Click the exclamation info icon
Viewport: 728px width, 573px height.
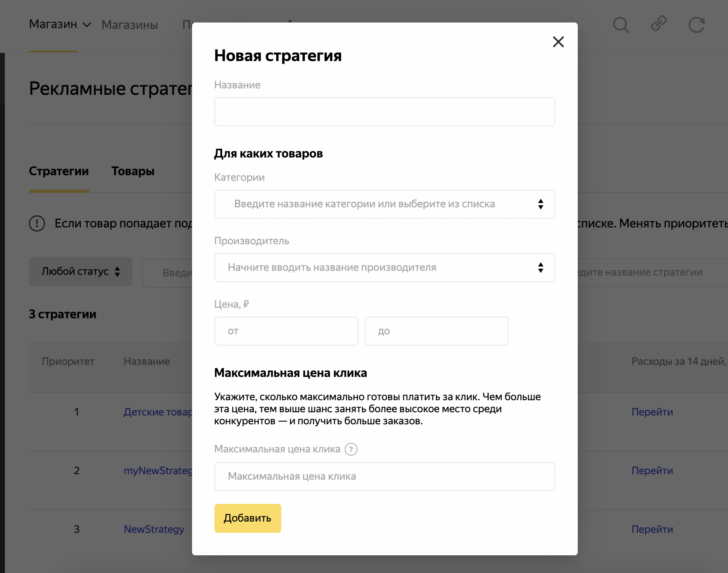tap(37, 223)
